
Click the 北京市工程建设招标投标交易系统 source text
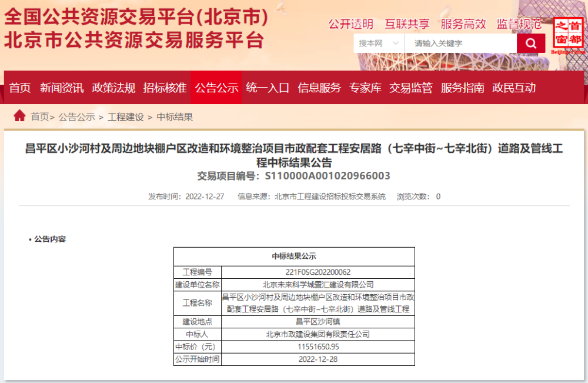pyautogui.click(x=330, y=197)
